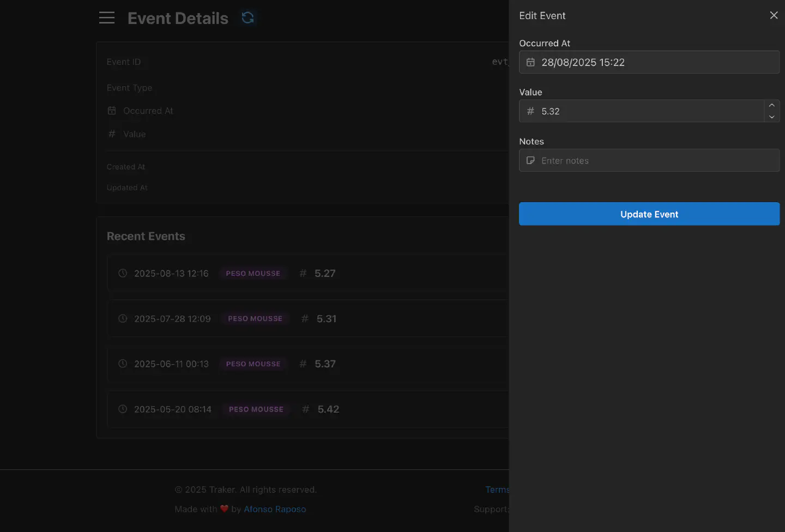
Task: Click the calendar icon beside Occurred At label
Action: pyautogui.click(x=112, y=111)
